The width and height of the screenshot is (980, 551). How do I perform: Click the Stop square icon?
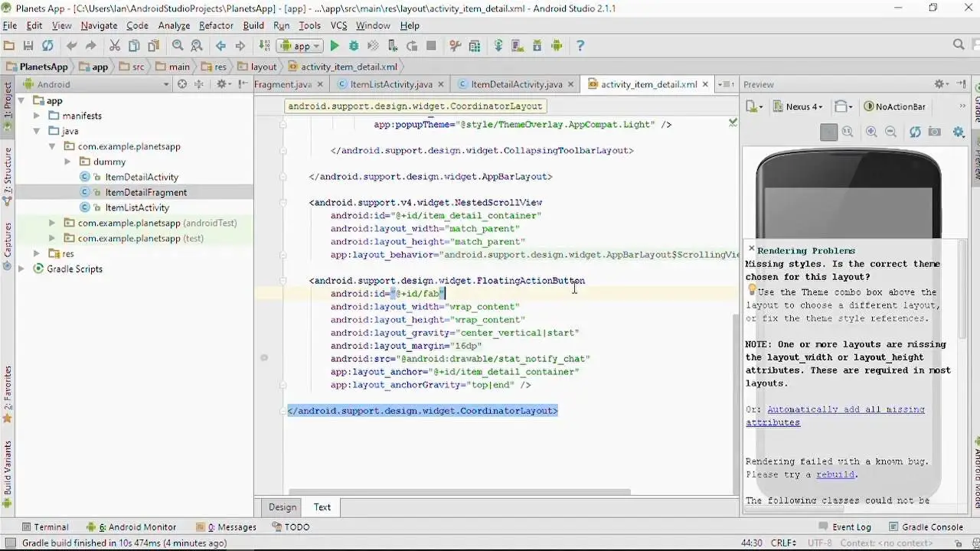click(x=431, y=46)
